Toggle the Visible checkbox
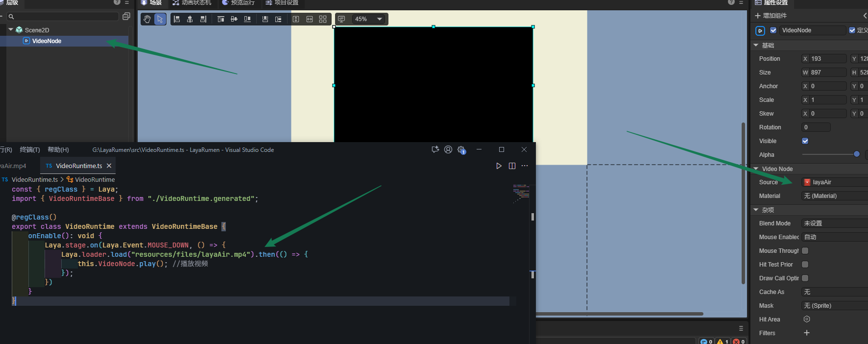 805,141
